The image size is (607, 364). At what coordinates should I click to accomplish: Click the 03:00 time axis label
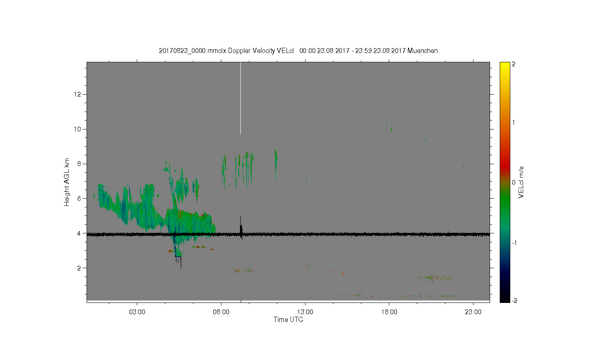pos(137,312)
